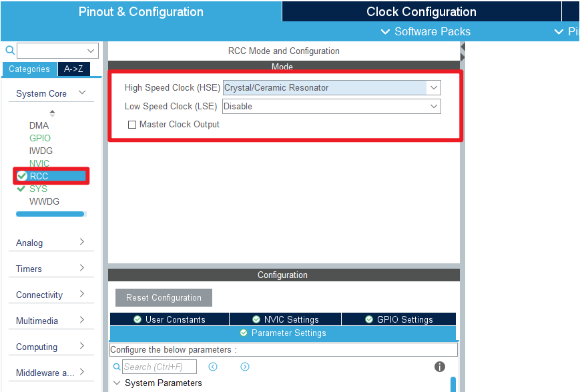Image resolution: width=580 pixels, height=392 pixels.
Task: Click the sort arrows icon above DMA
Action: pos(52,113)
